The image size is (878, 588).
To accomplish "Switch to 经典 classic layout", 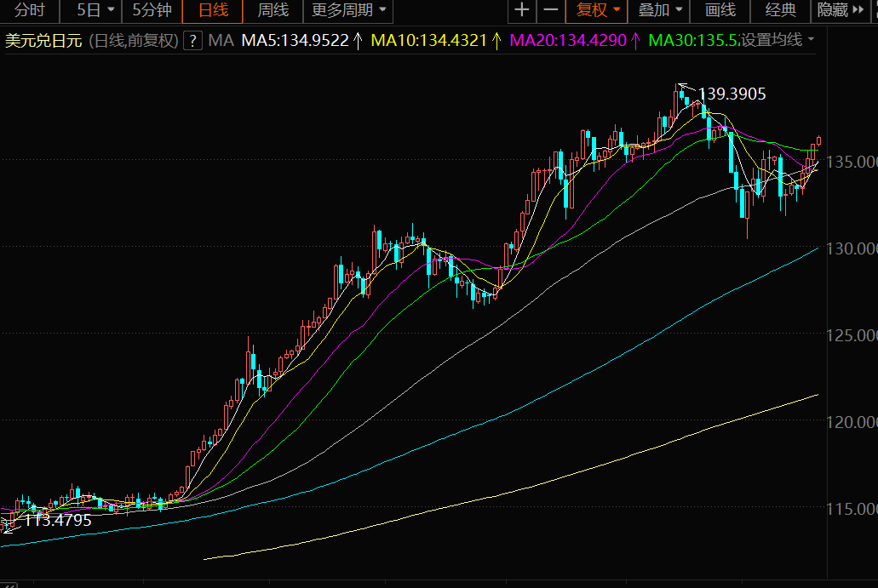I will click(781, 10).
